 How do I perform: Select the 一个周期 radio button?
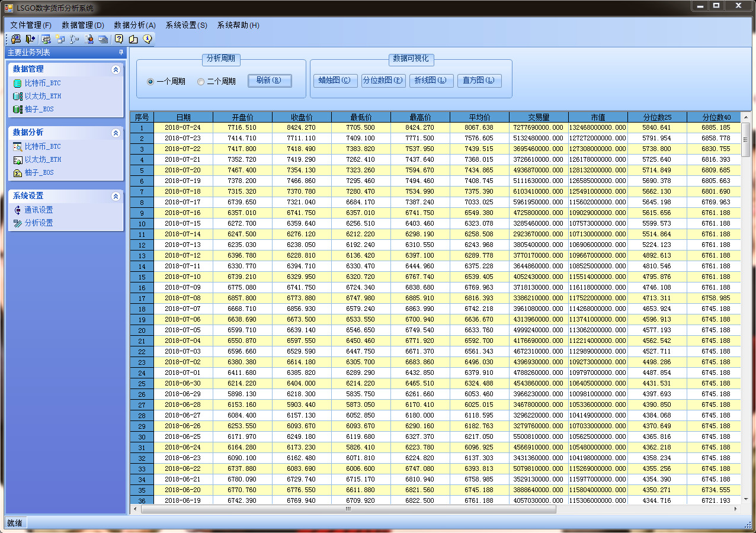150,82
